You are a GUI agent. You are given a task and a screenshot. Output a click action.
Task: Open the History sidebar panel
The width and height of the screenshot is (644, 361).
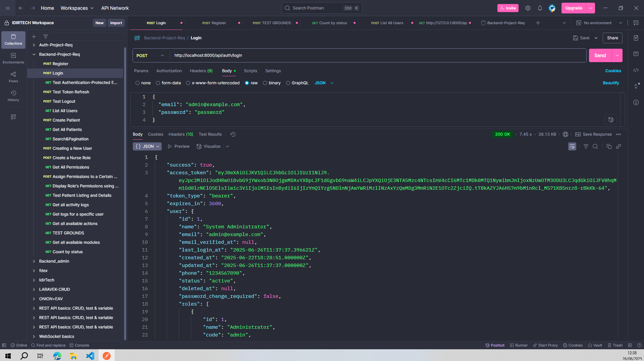13,96
